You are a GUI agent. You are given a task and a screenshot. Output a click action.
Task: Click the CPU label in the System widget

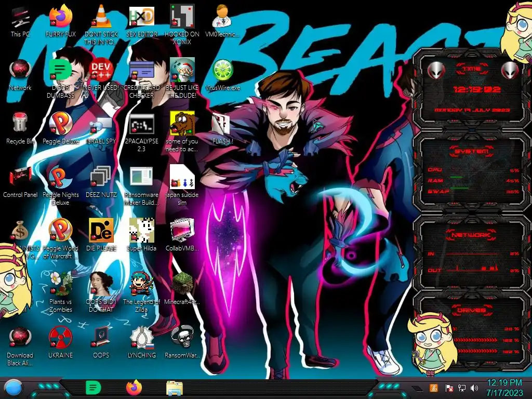(x=435, y=170)
